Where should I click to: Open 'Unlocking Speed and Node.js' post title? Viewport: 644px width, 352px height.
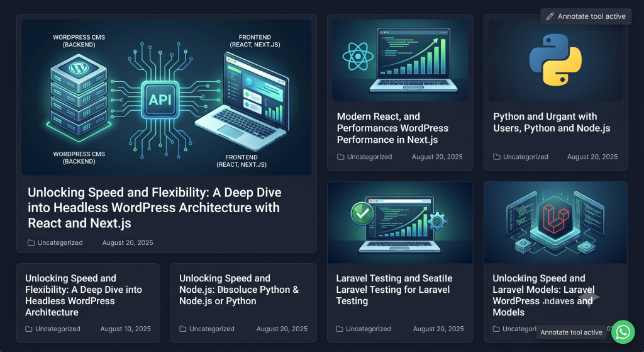238,290
